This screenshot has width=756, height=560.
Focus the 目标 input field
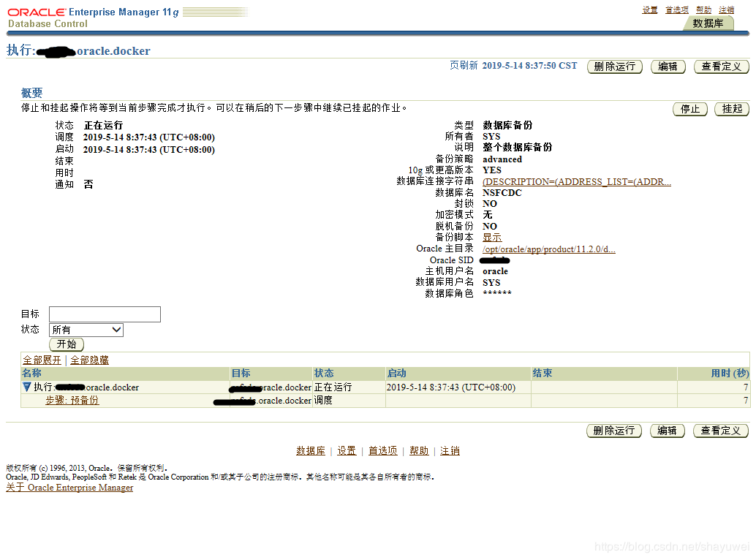coord(105,314)
